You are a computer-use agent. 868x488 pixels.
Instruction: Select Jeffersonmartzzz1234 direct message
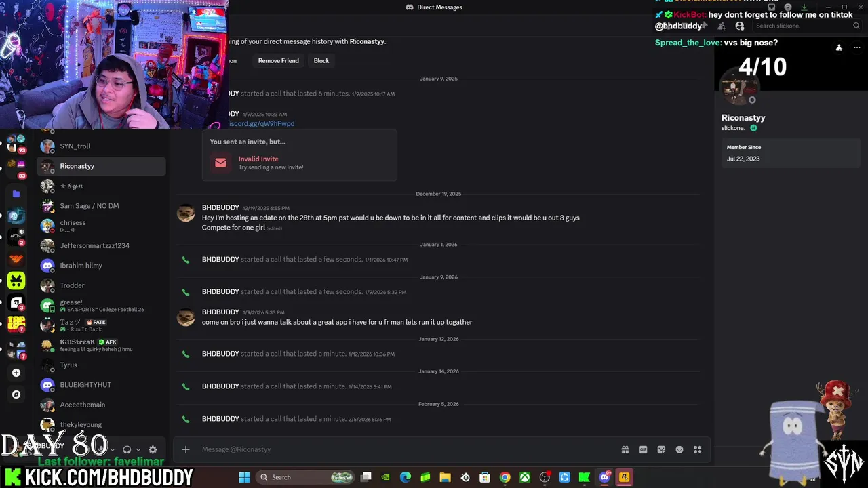tap(101, 245)
